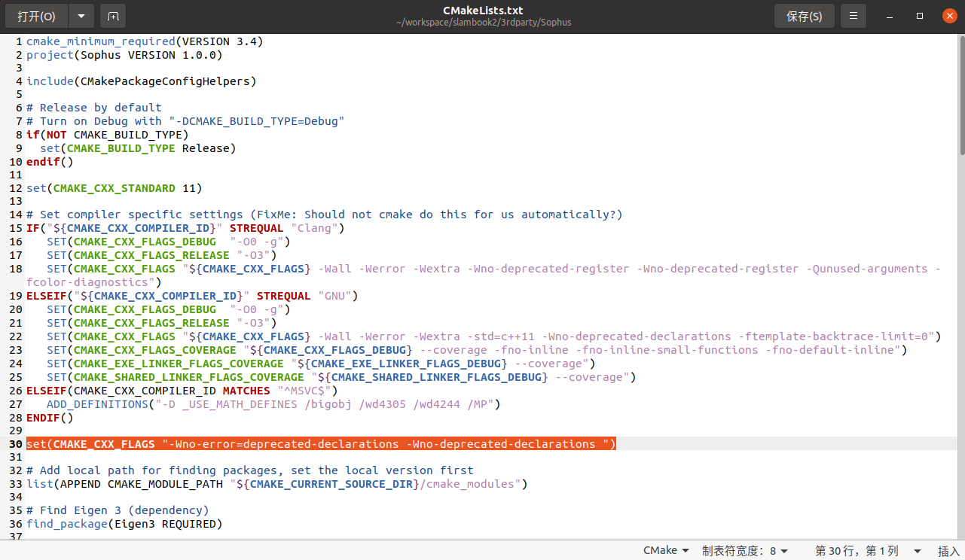Open the hamburger menu
965x560 pixels.
[x=853, y=16]
